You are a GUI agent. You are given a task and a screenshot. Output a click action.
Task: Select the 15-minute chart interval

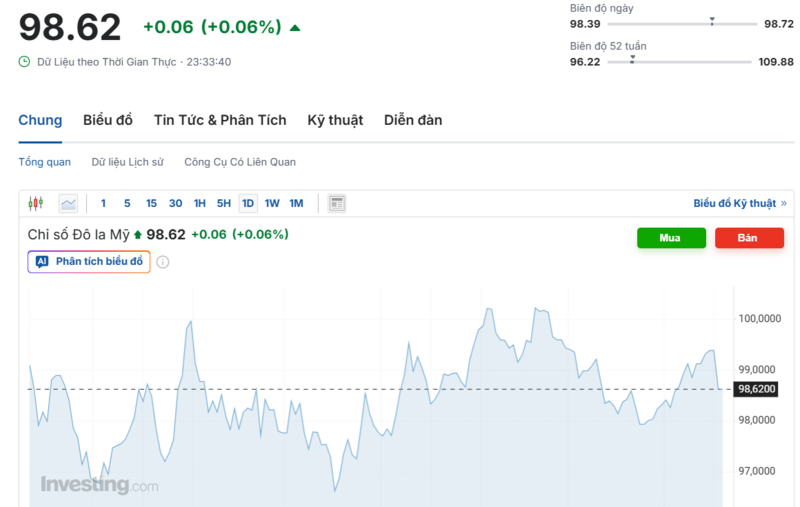click(151, 203)
